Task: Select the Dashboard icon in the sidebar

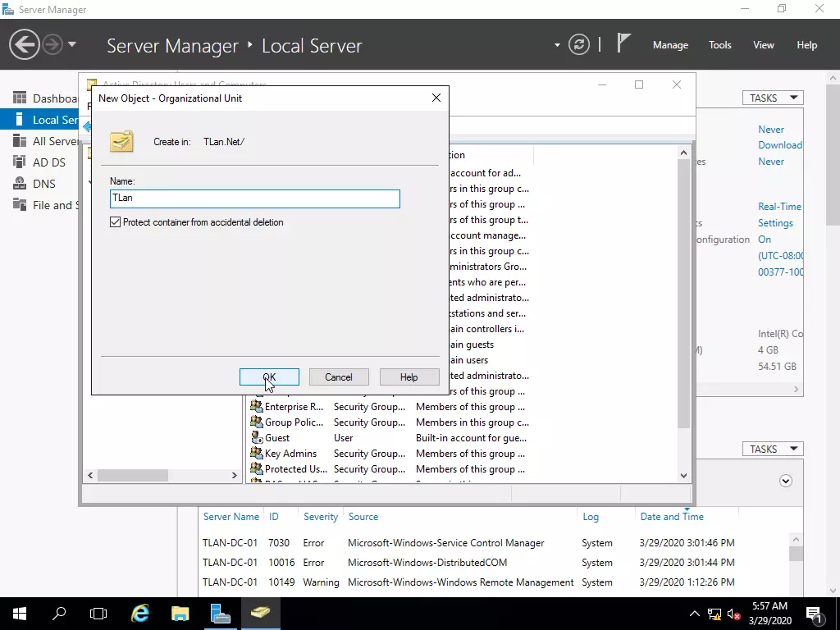Action: 20,98
